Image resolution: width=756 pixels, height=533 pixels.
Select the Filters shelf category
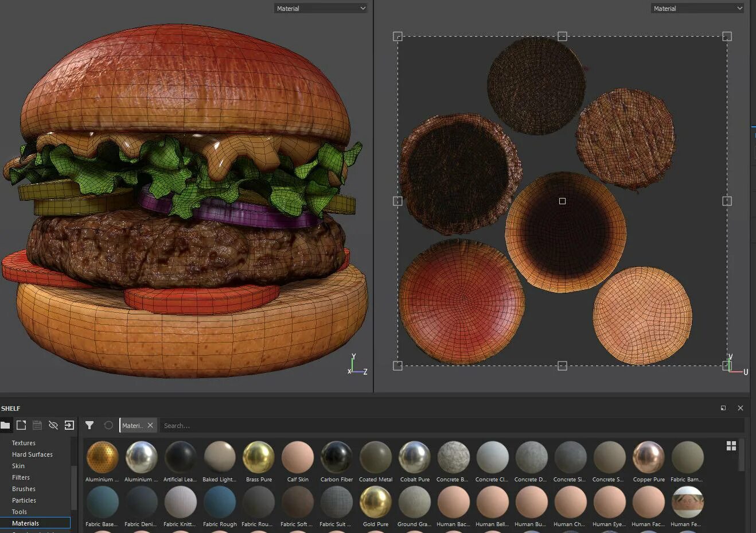(21, 477)
